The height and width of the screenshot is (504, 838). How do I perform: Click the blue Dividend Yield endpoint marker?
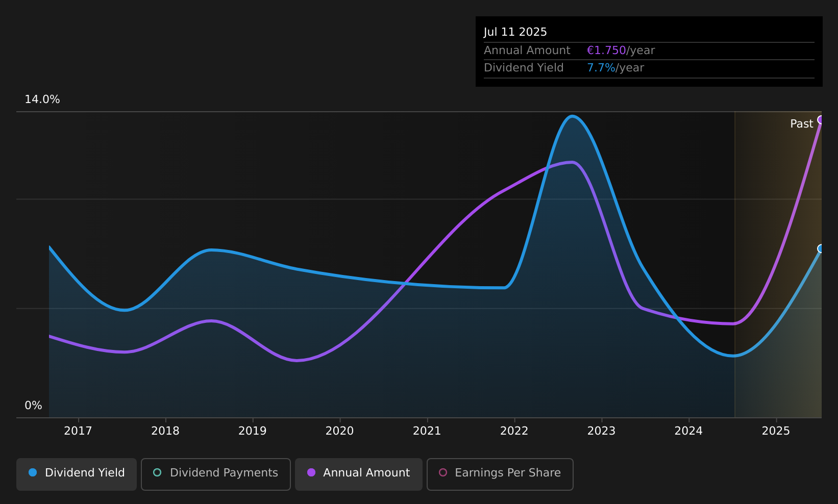click(821, 248)
